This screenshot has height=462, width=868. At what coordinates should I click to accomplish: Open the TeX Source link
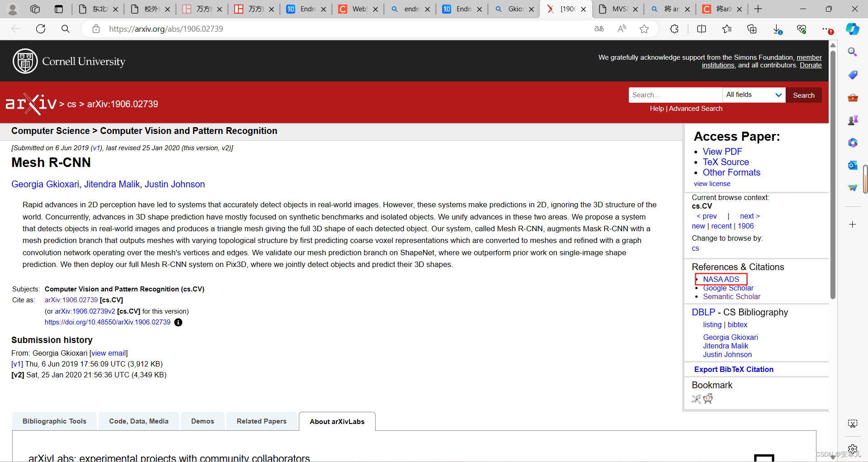point(726,162)
